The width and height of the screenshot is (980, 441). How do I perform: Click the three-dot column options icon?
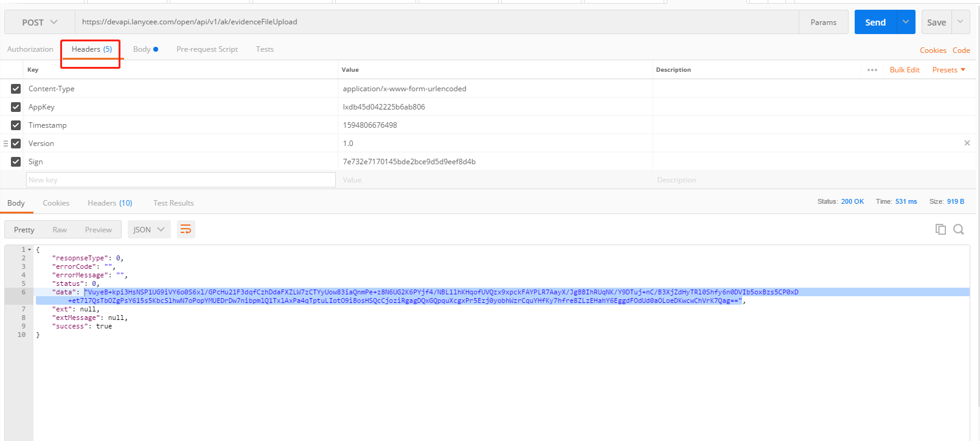tap(872, 70)
